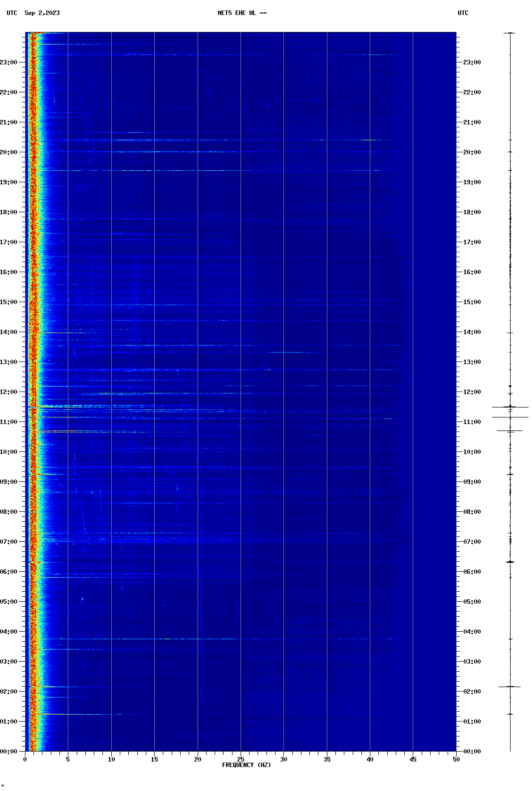Select 06:00 on the right time axis
The height and width of the screenshot is (791, 532).
[472, 572]
